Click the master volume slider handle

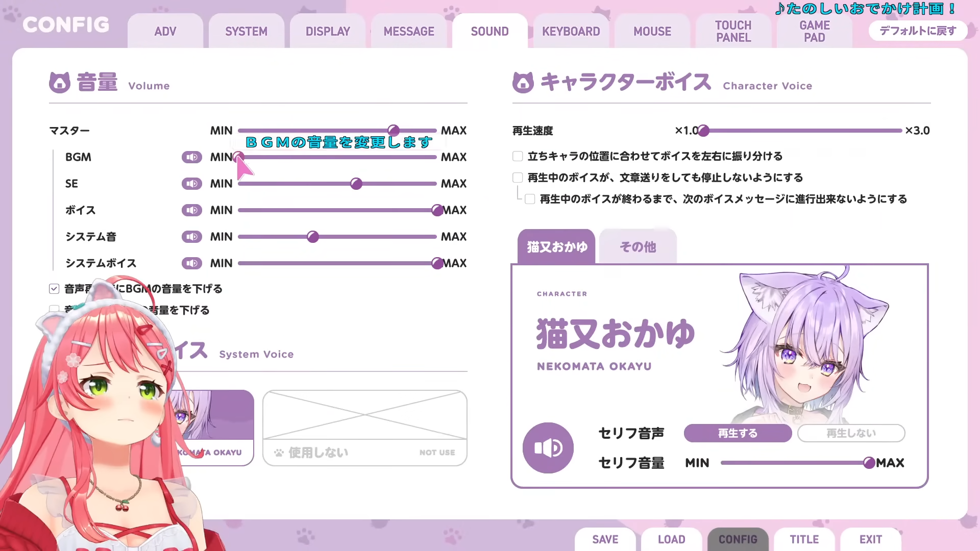click(394, 130)
